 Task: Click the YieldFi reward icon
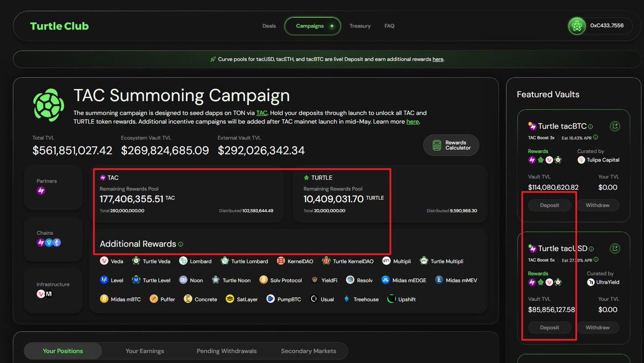click(x=314, y=280)
